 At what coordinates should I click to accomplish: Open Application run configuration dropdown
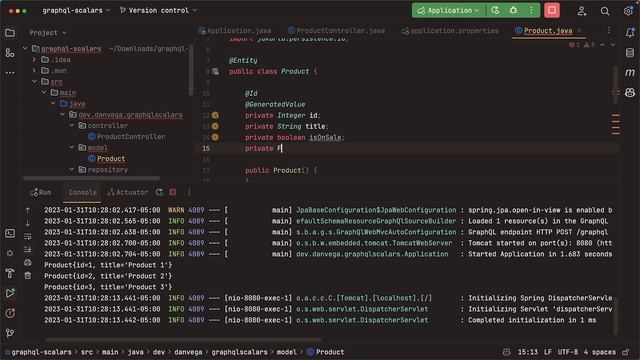[x=448, y=11]
